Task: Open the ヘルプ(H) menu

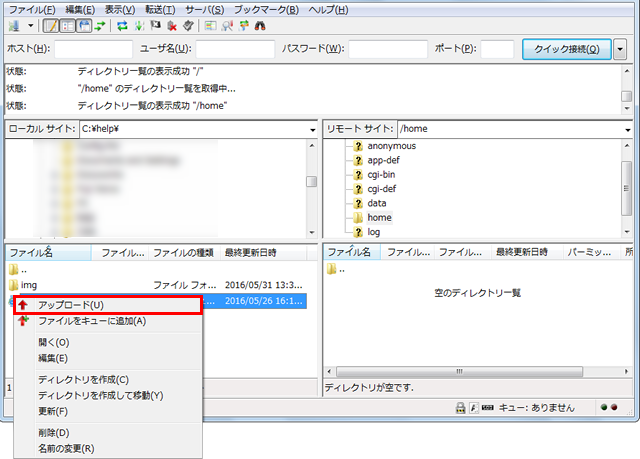Action: 328,9
